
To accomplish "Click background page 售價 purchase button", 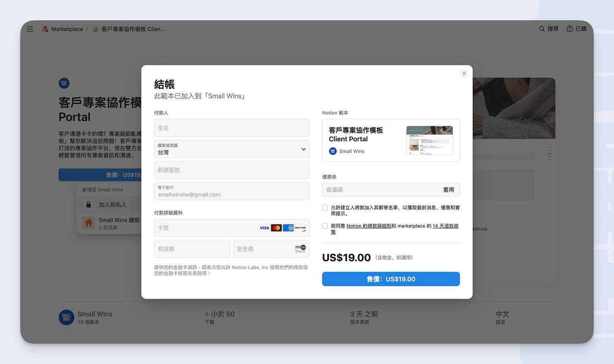I will click(100, 175).
